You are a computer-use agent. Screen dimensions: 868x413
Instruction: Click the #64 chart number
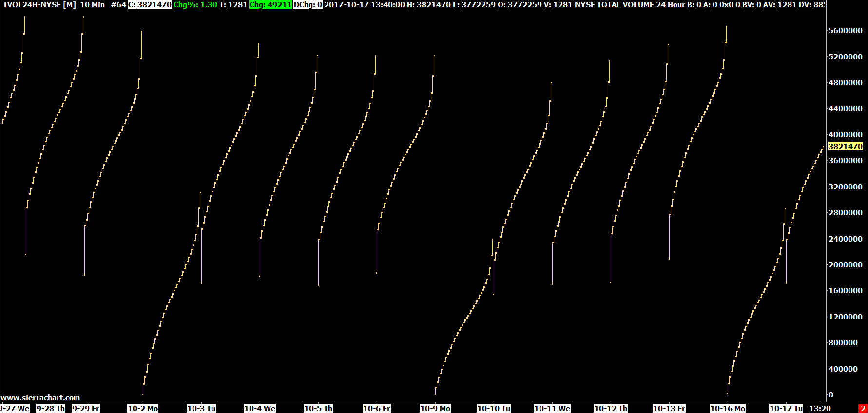(x=118, y=5)
